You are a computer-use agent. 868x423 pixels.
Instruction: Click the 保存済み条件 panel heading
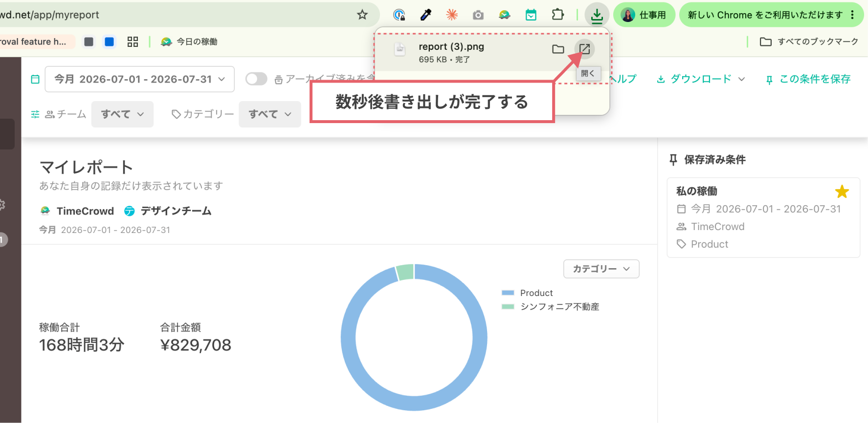[x=714, y=160]
